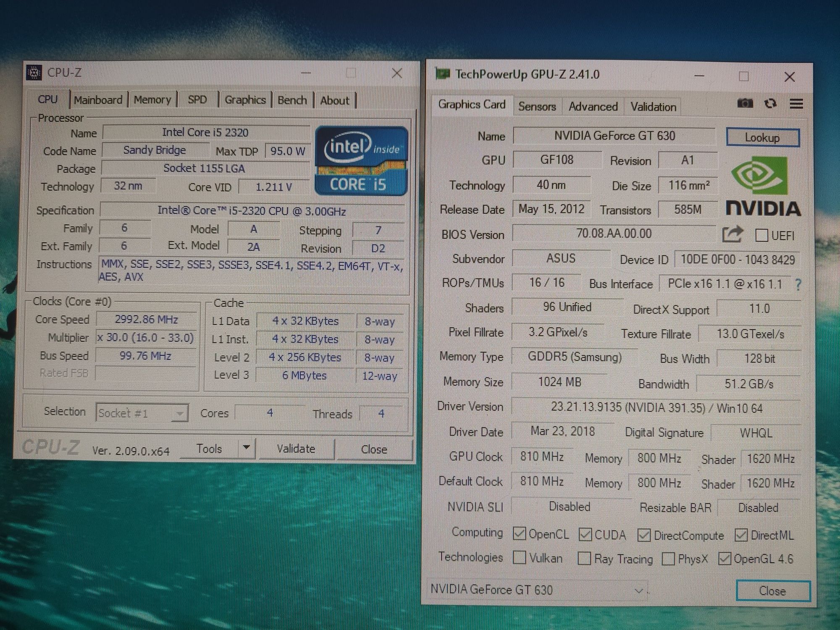840x630 pixels.
Task: Close the GPU-Z window with the X
Action: point(790,77)
